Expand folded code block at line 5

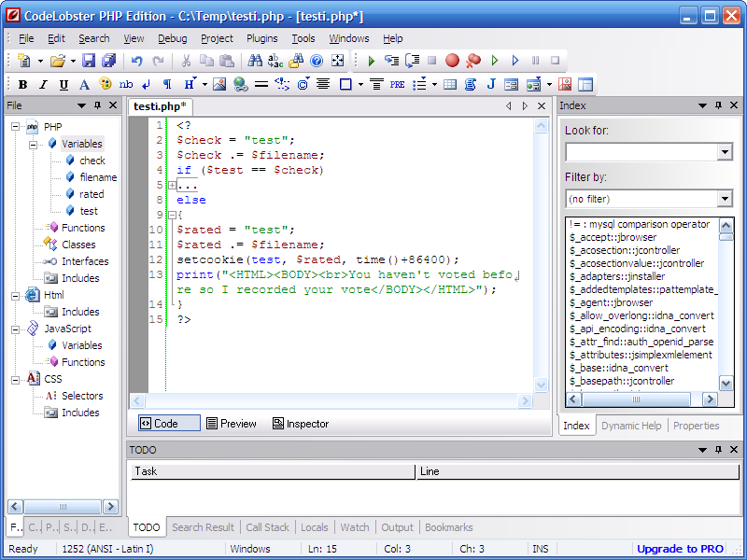pos(172,185)
